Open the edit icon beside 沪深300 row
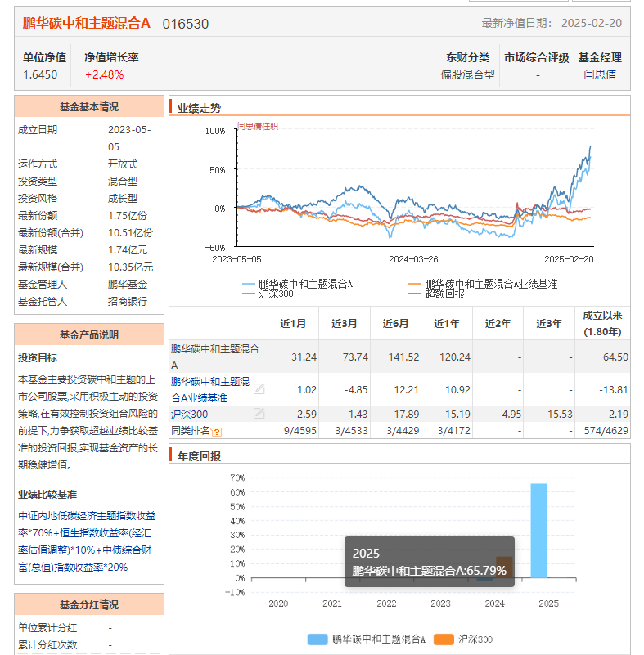This screenshot has width=644, height=655. (259, 414)
